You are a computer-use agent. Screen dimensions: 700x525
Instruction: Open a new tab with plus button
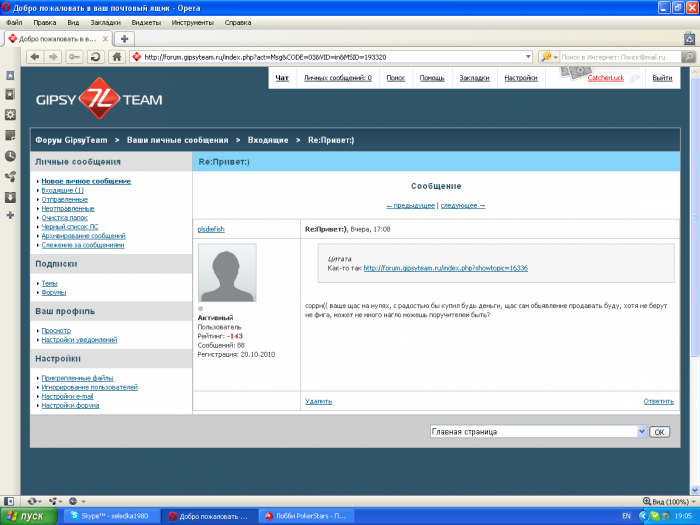(125, 39)
